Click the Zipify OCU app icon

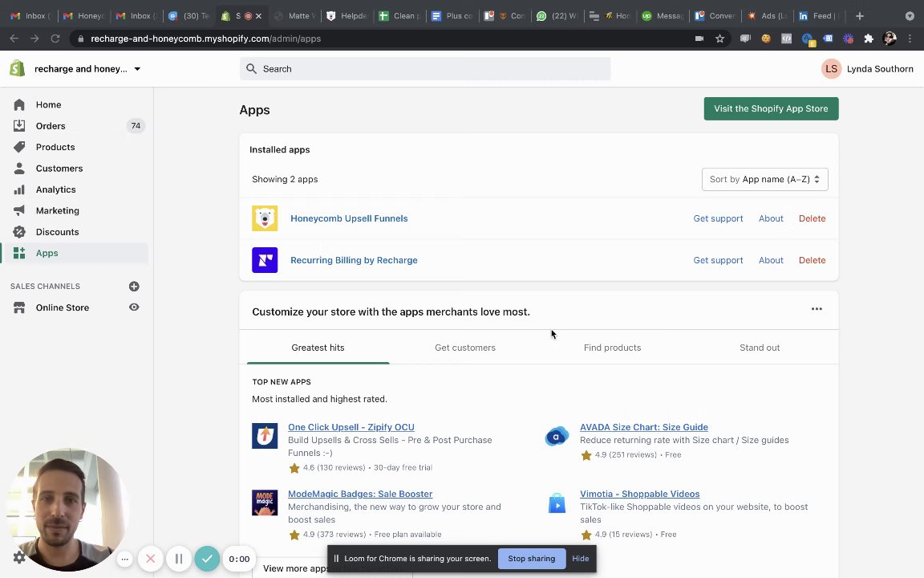point(265,436)
